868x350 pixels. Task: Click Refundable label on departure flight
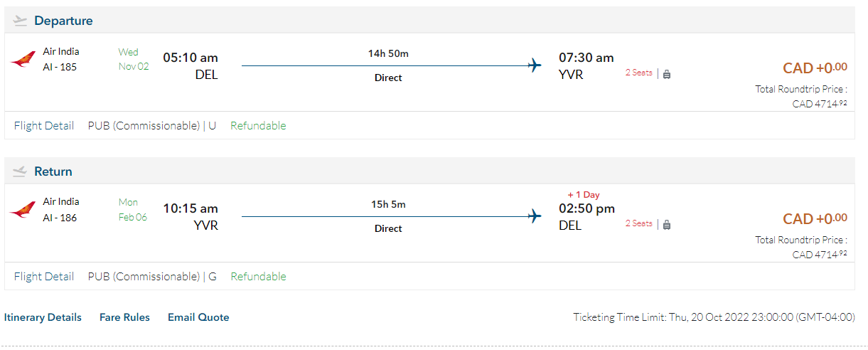258,126
